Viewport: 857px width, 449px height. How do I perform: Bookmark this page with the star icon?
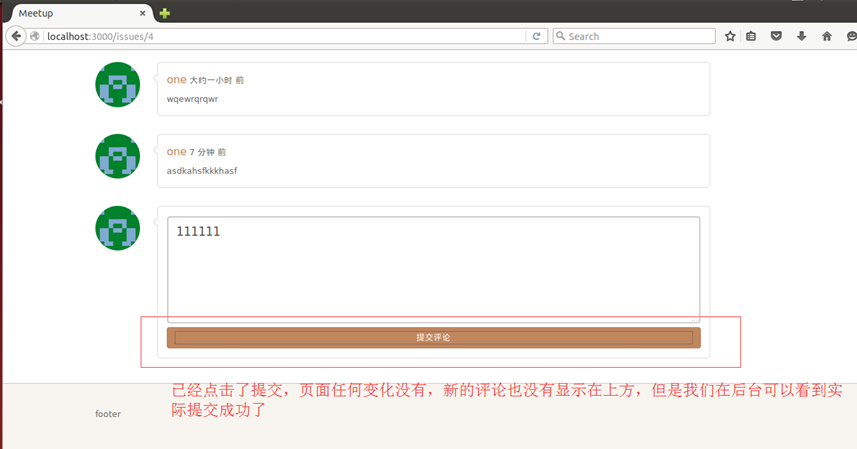click(x=730, y=36)
